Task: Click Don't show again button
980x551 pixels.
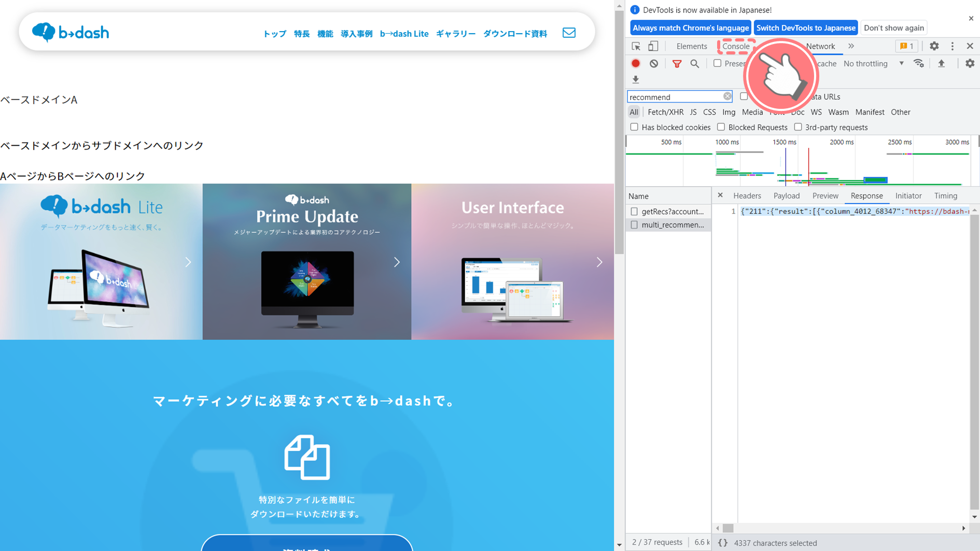Action: pyautogui.click(x=894, y=27)
